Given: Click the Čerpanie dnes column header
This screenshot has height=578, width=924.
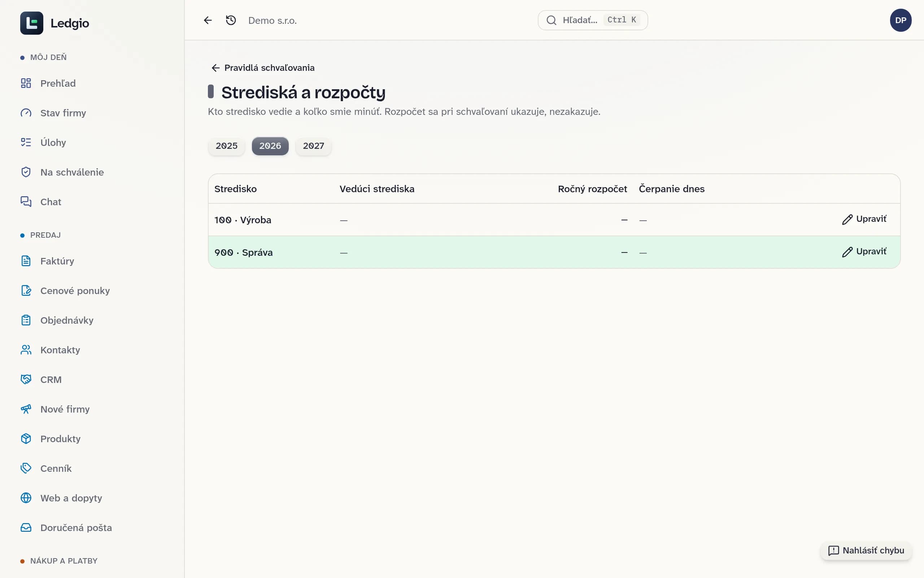Looking at the screenshot, I should [x=672, y=189].
